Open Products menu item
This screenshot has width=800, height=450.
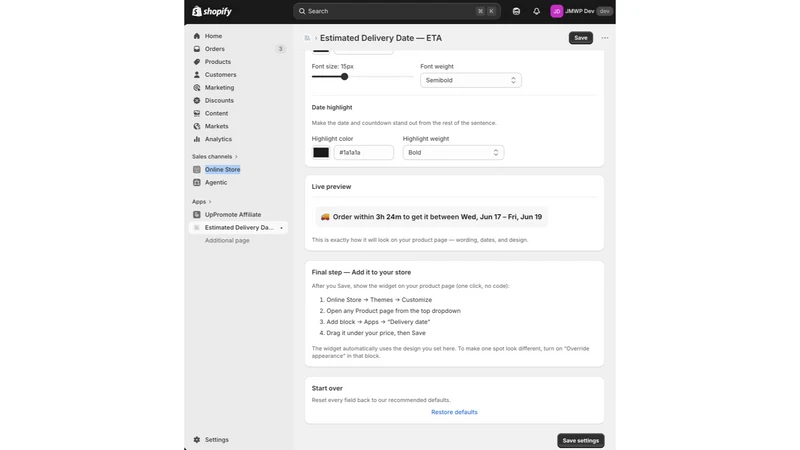pyautogui.click(x=218, y=62)
